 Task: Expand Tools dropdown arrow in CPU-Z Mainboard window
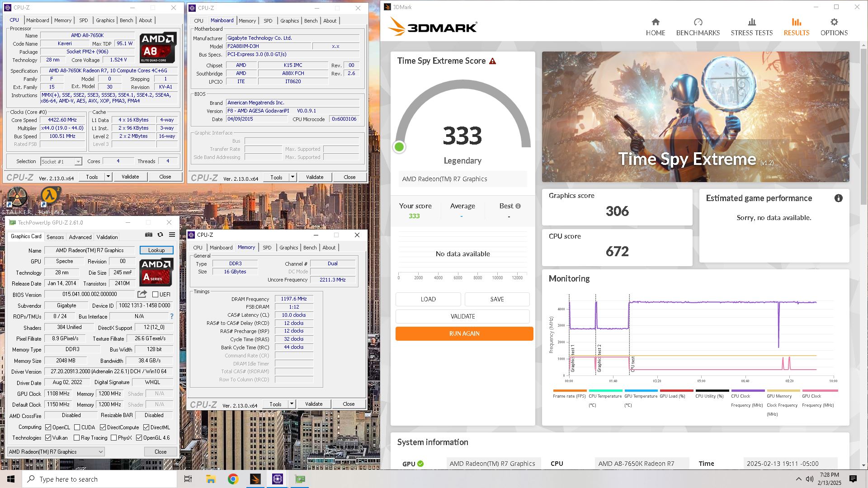[292, 177]
